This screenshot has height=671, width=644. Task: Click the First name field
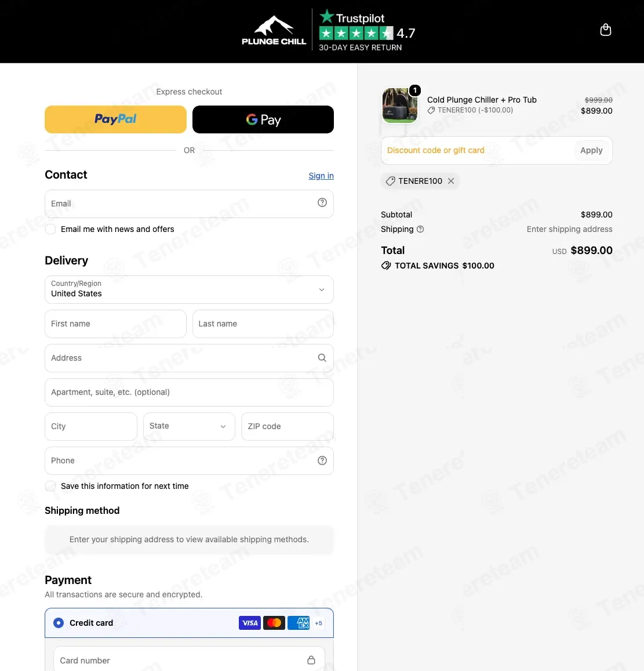pos(115,324)
